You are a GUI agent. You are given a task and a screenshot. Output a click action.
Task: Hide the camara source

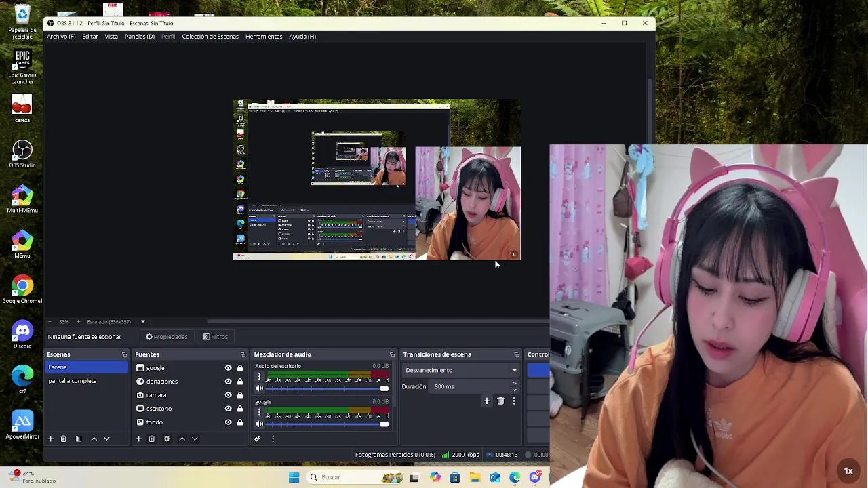point(228,395)
